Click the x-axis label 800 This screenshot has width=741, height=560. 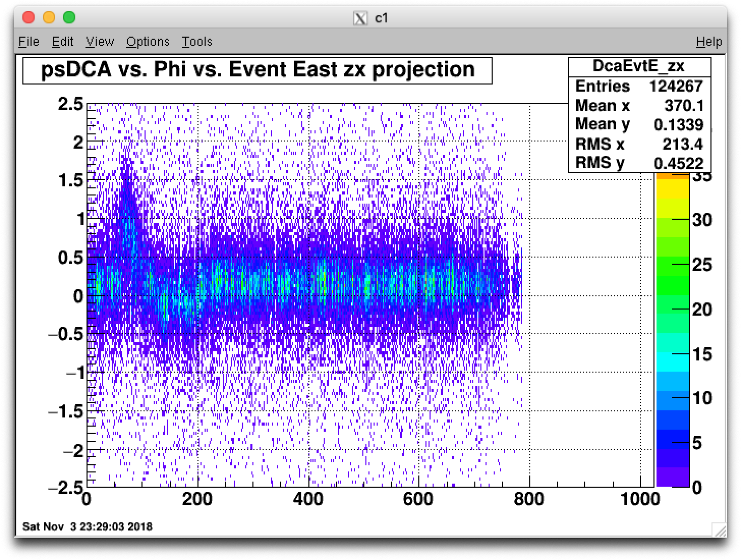point(529,499)
